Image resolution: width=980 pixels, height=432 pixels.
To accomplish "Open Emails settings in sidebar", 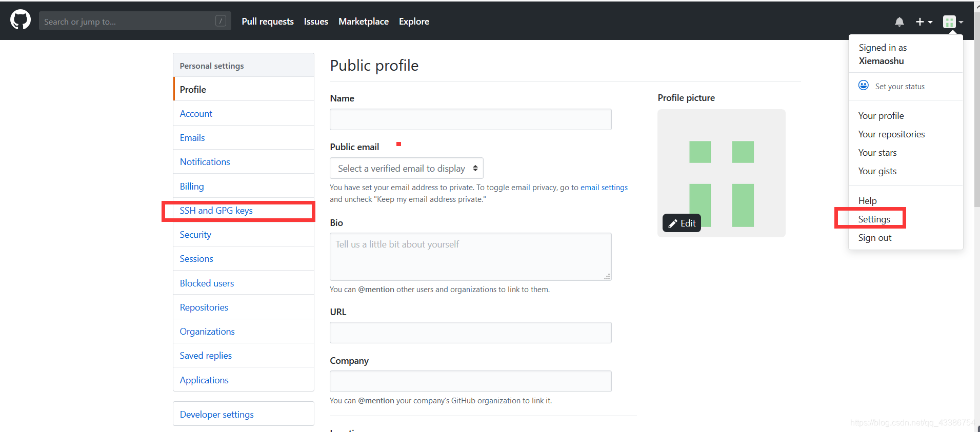I will pos(244,137).
